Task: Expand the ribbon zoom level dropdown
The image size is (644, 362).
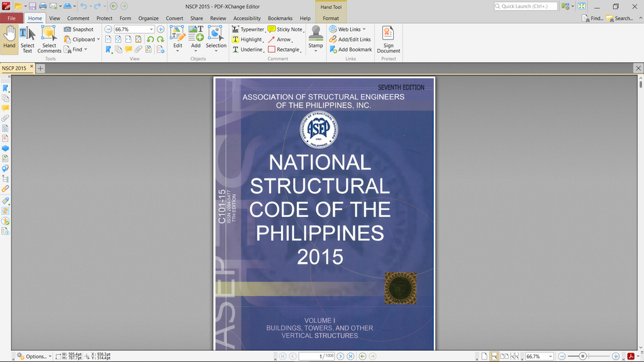Action: point(151,29)
